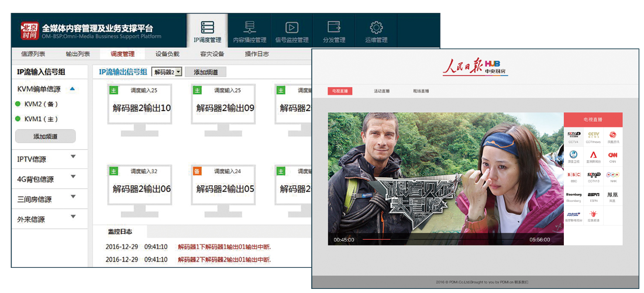Expand the 4G背包信源 group

73,177
